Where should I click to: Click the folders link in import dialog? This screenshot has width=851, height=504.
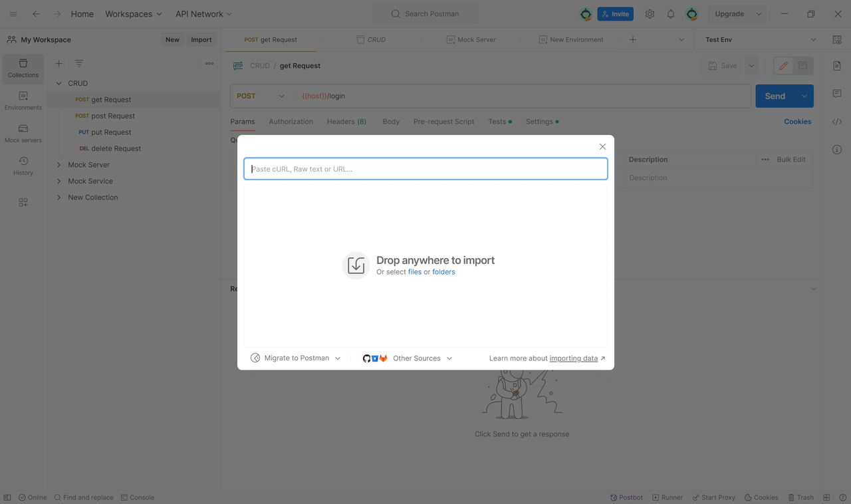[x=443, y=272]
